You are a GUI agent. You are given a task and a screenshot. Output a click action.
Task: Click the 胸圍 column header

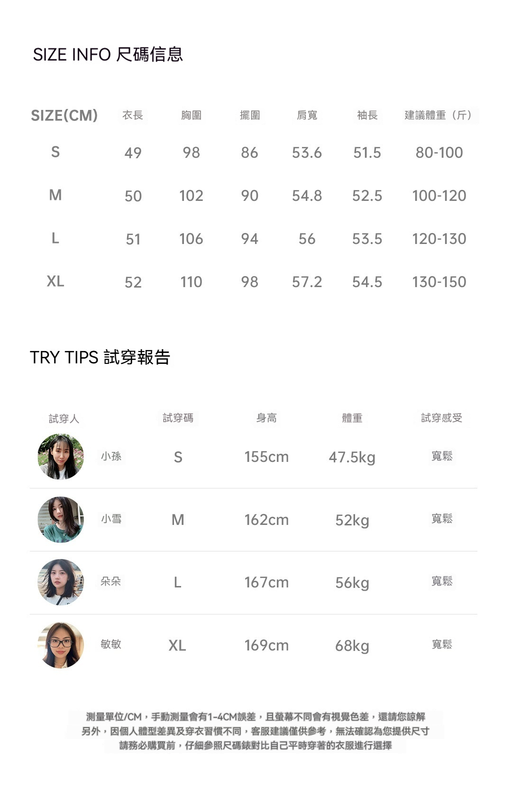[x=191, y=115]
